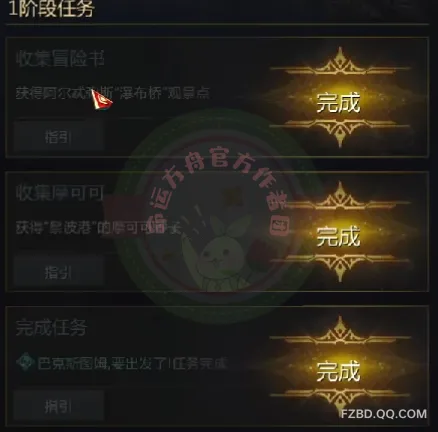
Task: Select the 完成任务 task title
Action: [51, 327]
